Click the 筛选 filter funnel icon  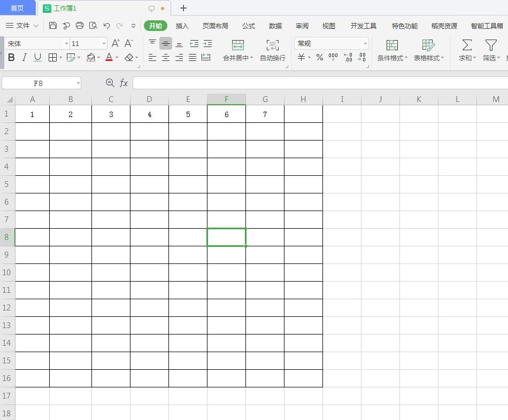click(490, 45)
